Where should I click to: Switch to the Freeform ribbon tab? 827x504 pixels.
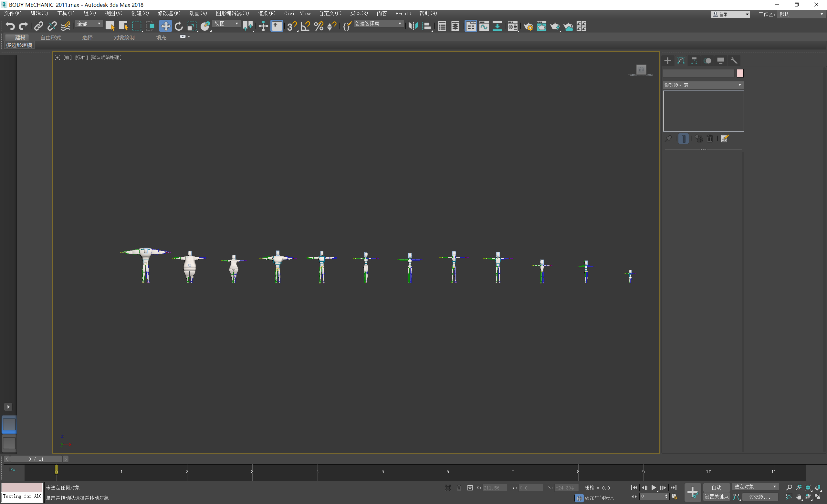50,37
